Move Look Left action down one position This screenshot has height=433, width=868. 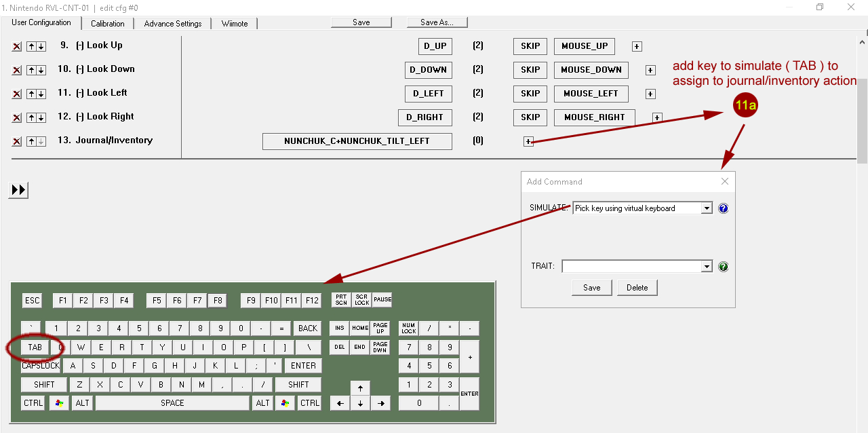pyautogui.click(x=41, y=94)
